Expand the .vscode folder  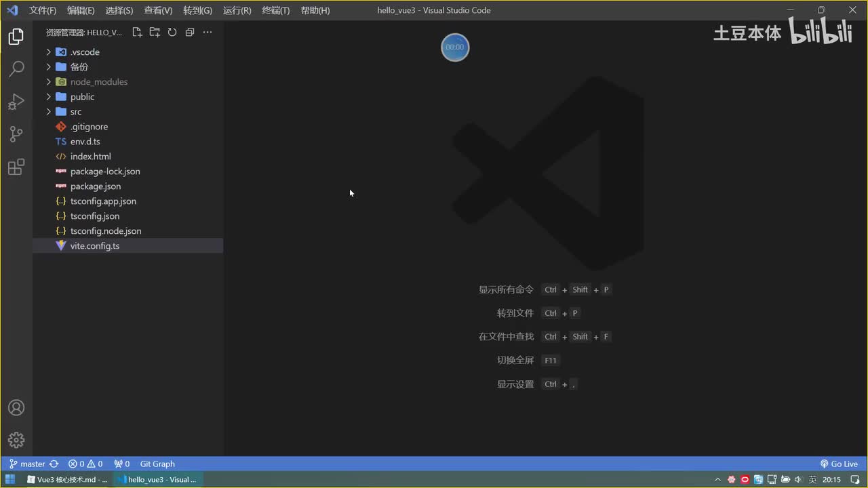(x=127, y=52)
